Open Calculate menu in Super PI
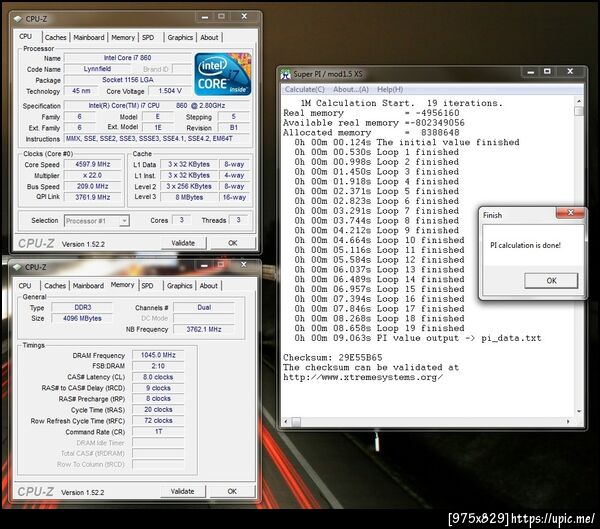 [x=305, y=89]
